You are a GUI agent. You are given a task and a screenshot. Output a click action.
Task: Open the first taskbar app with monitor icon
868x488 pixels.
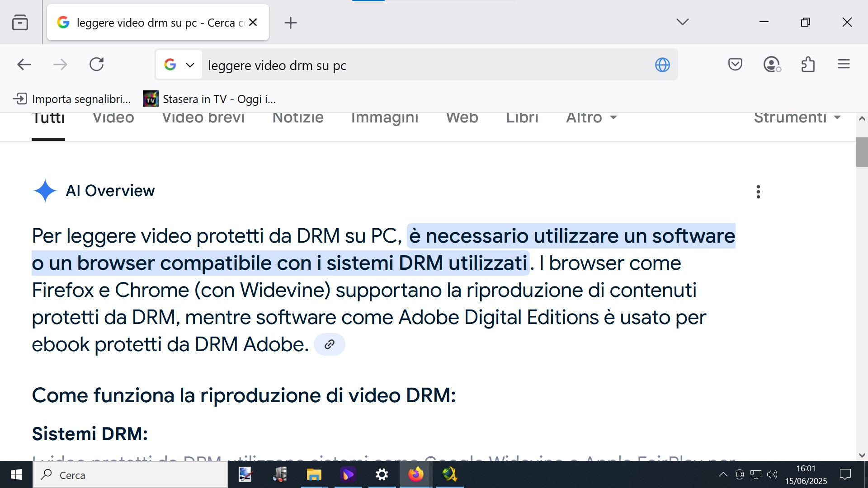tap(245, 474)
